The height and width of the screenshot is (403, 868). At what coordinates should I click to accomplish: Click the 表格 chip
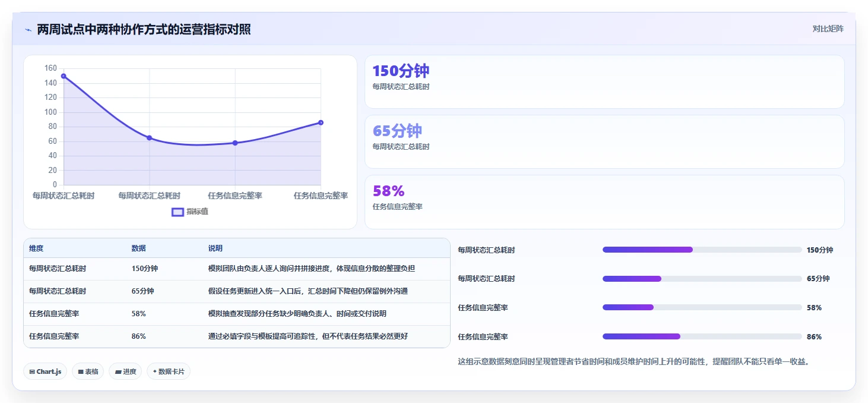88,371
